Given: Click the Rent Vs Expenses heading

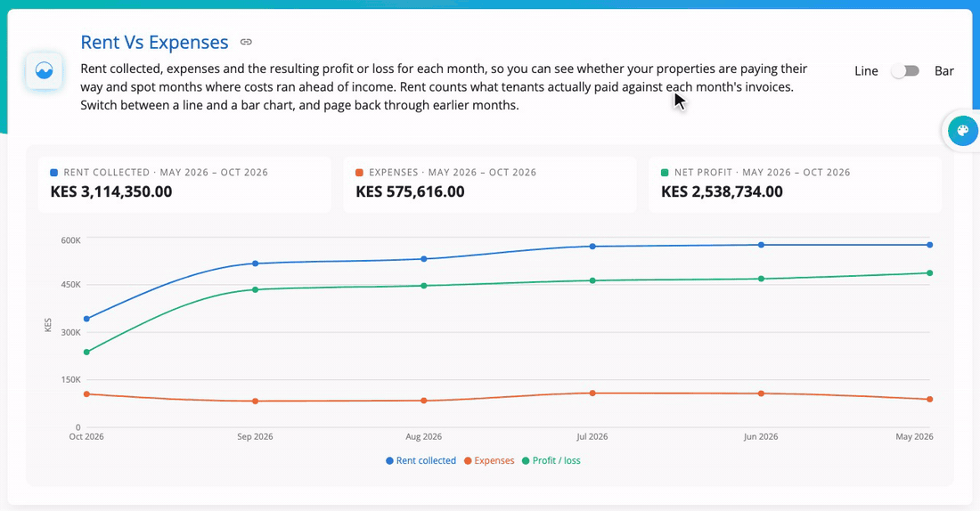Looking at the screenshot, I should [154, 42].
